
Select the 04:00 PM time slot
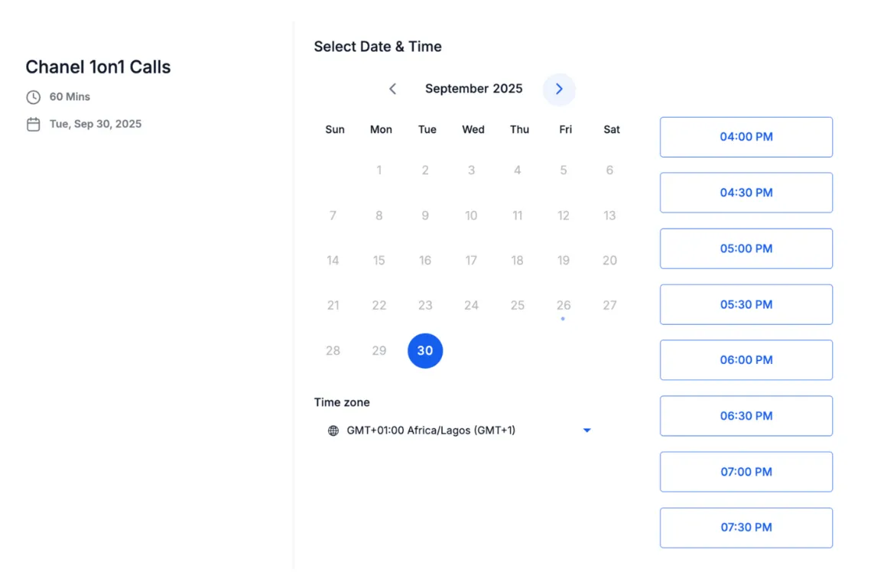tap(746, 137)
